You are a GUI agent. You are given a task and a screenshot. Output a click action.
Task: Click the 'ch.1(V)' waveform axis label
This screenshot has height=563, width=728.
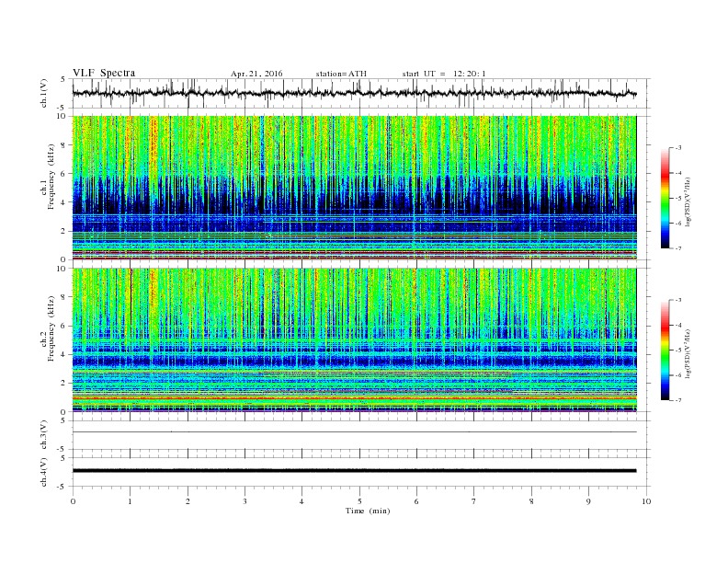[44, 93]
